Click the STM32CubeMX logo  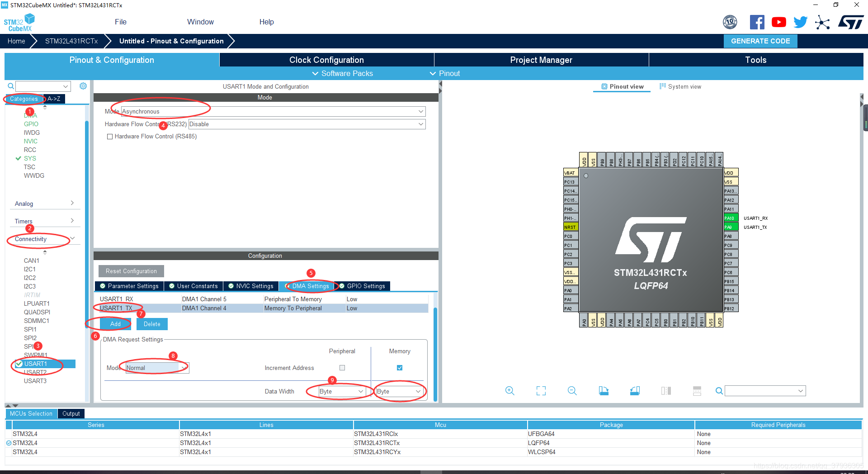pyautogui.click(x=19, y=22)
